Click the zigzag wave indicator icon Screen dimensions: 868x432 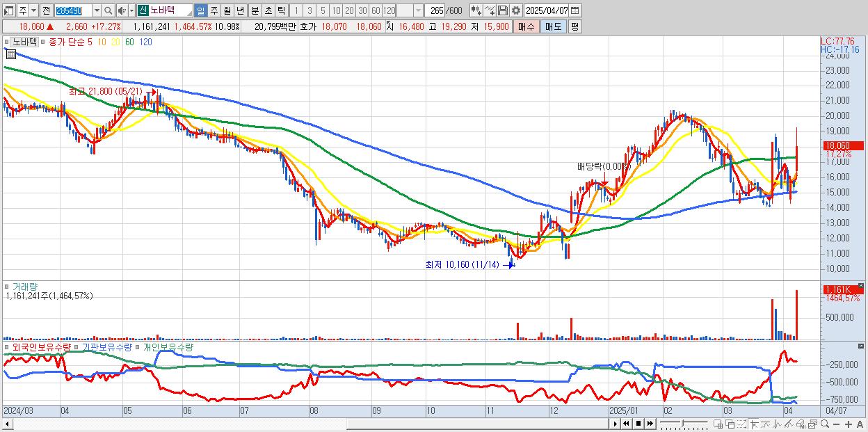778,424
